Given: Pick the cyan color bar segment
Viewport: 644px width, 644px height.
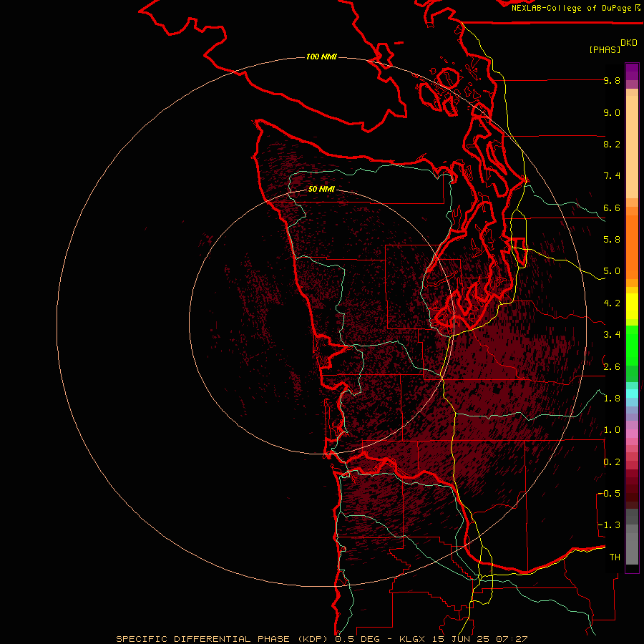Looking at the screenshot, I should (632, 394).
